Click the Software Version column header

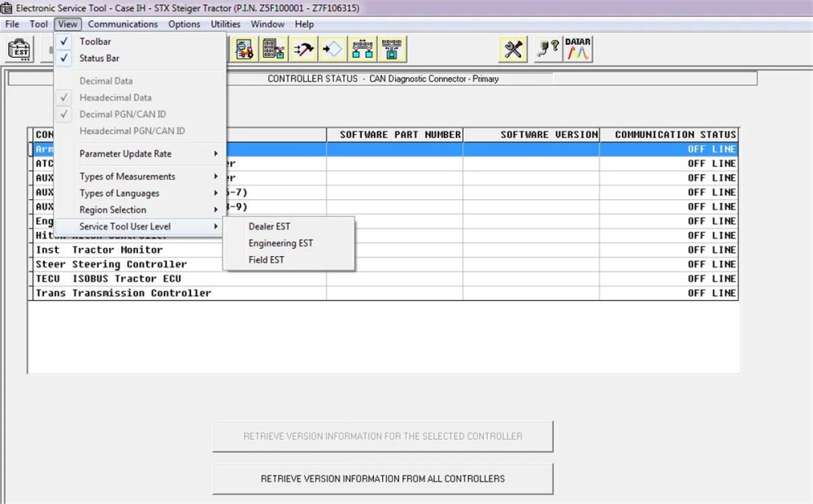tap(532, 135)
